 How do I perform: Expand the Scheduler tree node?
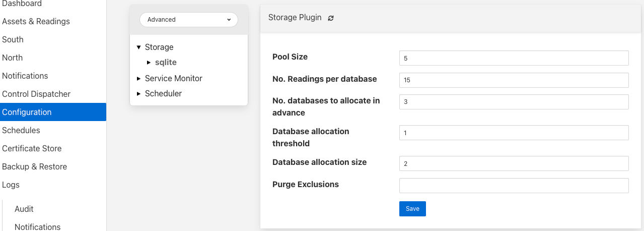139,94
